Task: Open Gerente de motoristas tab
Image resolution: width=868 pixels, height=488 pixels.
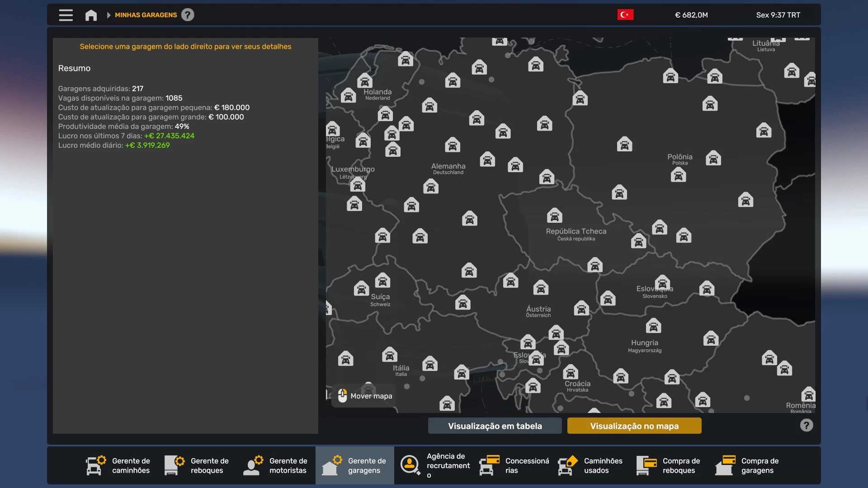Action: click(x=276, y=465)
